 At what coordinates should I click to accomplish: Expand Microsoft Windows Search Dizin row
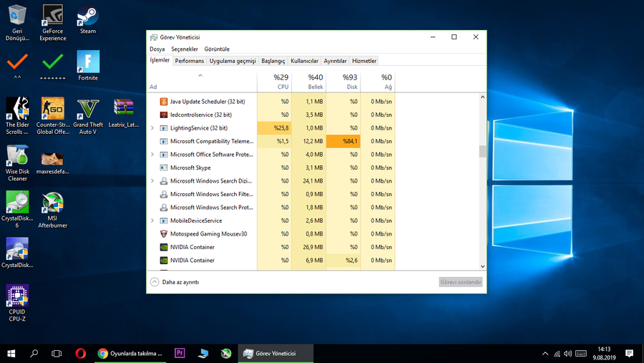point(152,181)
